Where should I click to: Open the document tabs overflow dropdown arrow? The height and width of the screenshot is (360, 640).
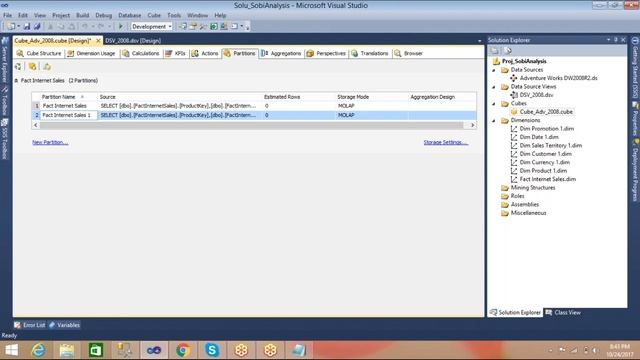[480, 41]
